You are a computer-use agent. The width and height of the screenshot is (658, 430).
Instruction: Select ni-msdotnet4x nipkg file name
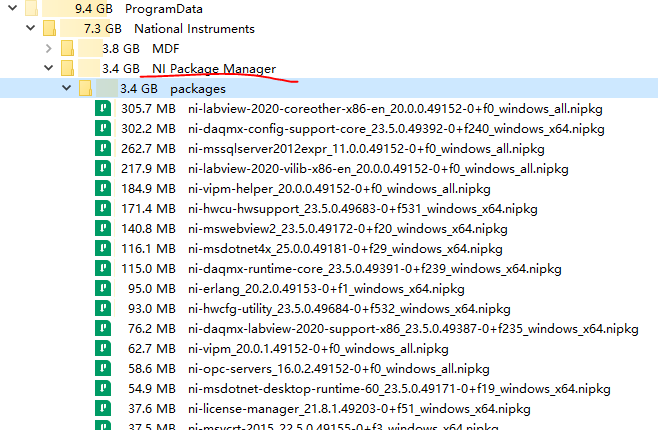pos(345,249)
